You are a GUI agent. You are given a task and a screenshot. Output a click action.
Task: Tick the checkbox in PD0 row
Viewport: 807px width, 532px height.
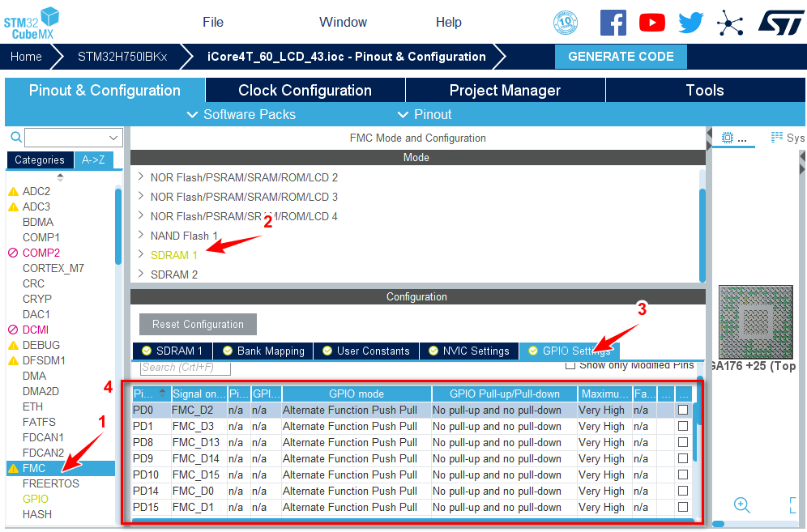(x=683, y=411)
